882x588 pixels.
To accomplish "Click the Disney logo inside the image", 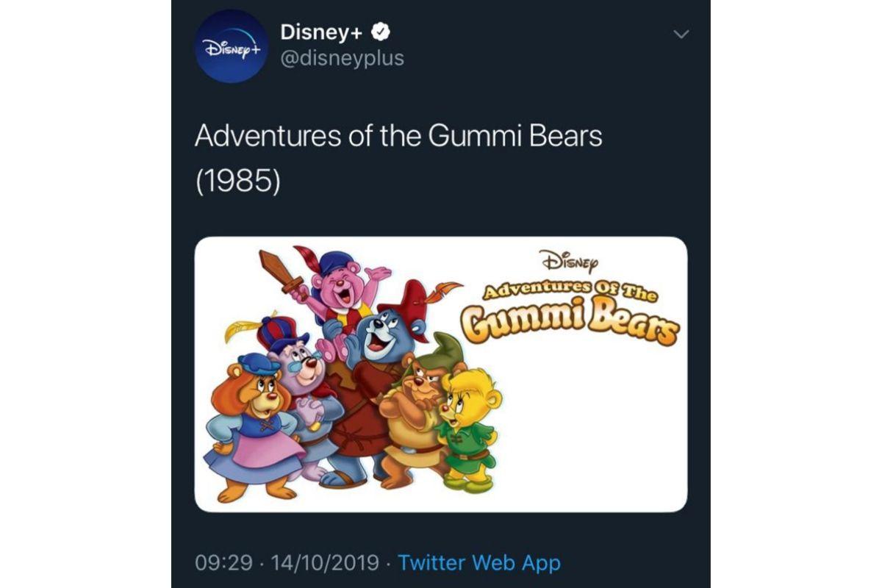I will [x=570, y=261].
